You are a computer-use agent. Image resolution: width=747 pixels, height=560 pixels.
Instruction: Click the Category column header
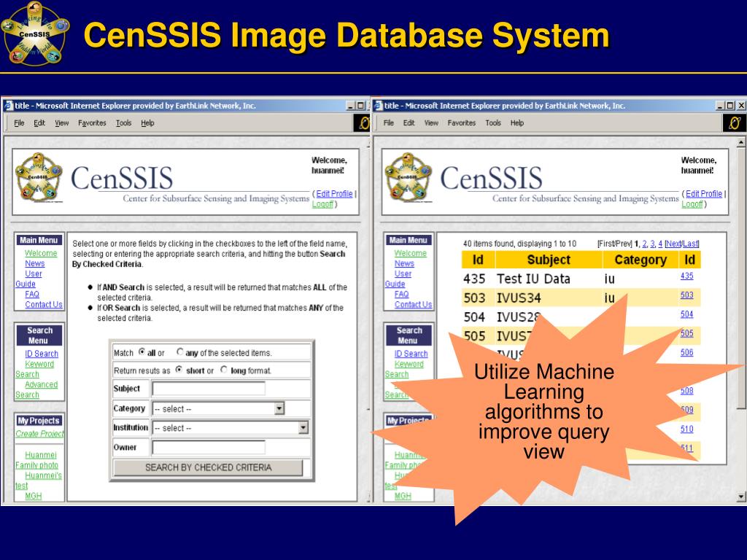[640, 260]
